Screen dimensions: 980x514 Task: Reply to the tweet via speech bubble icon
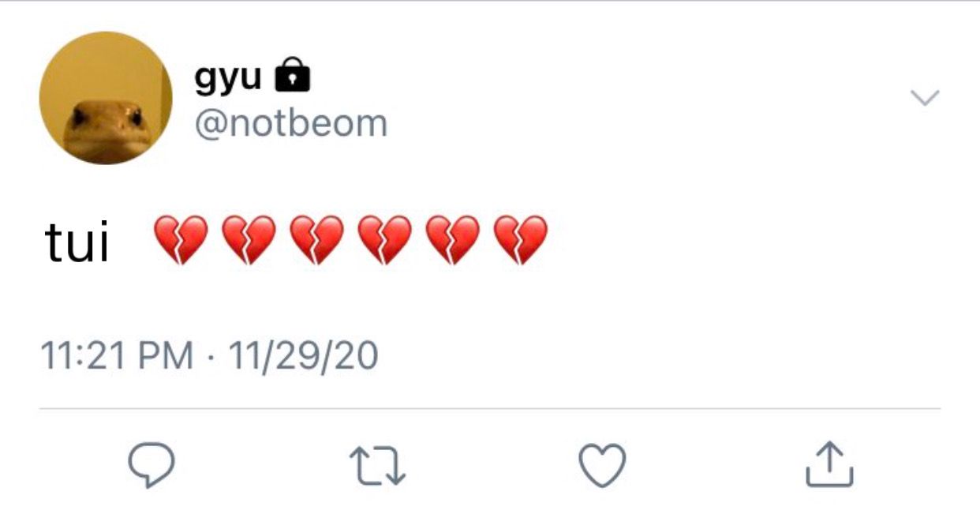[151, 464]
